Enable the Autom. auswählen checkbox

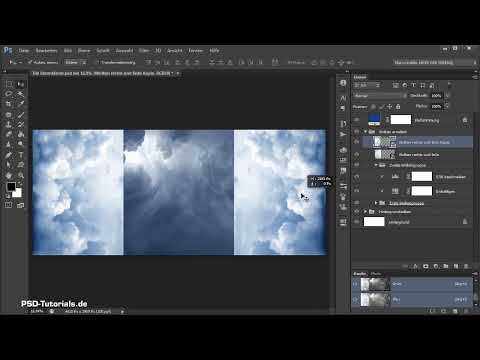30,62
